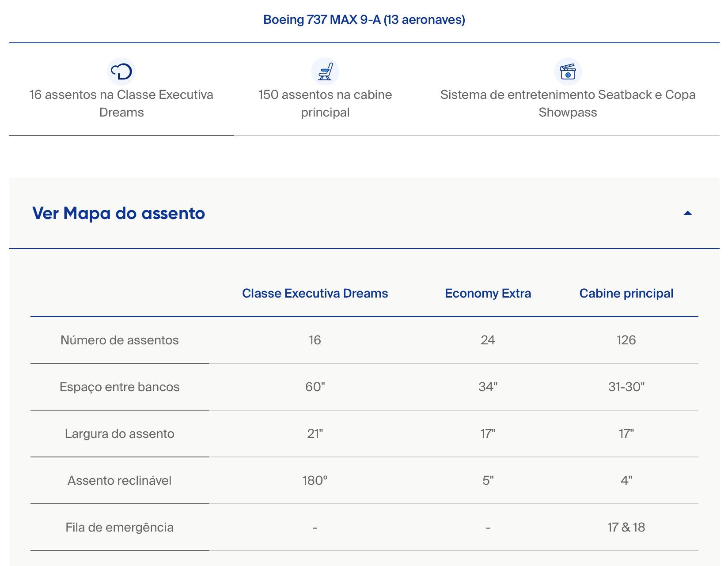This screenshot has width=728, height=566.
Task: Click the Dreams cloud icon
Action: 121,72
